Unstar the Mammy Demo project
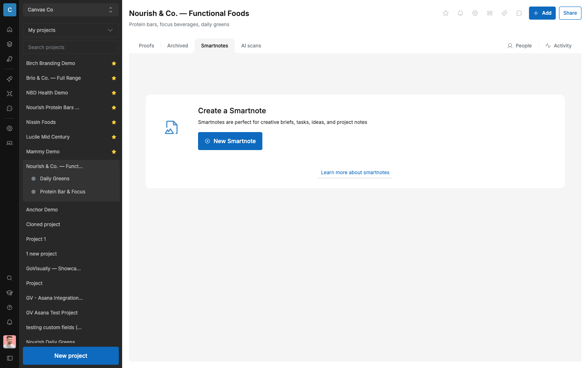Image resolution: width=588 pixels, height=368 pixels. point(114,152)
